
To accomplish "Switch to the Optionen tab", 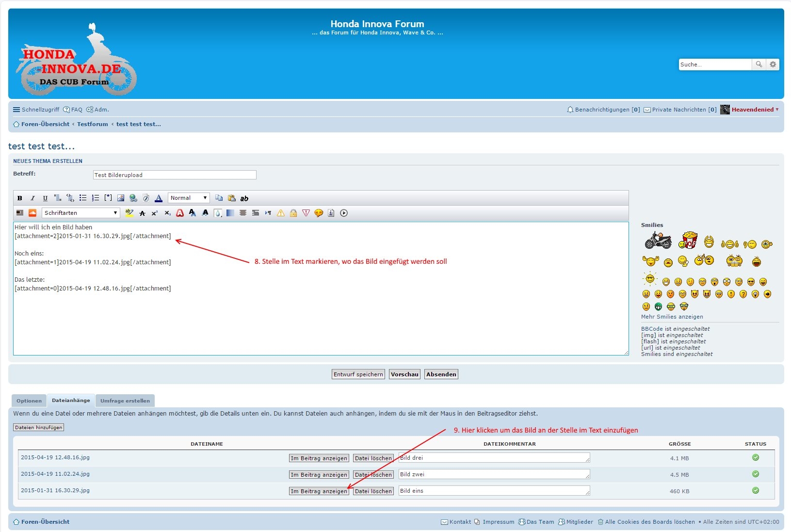I will (29, 401).
